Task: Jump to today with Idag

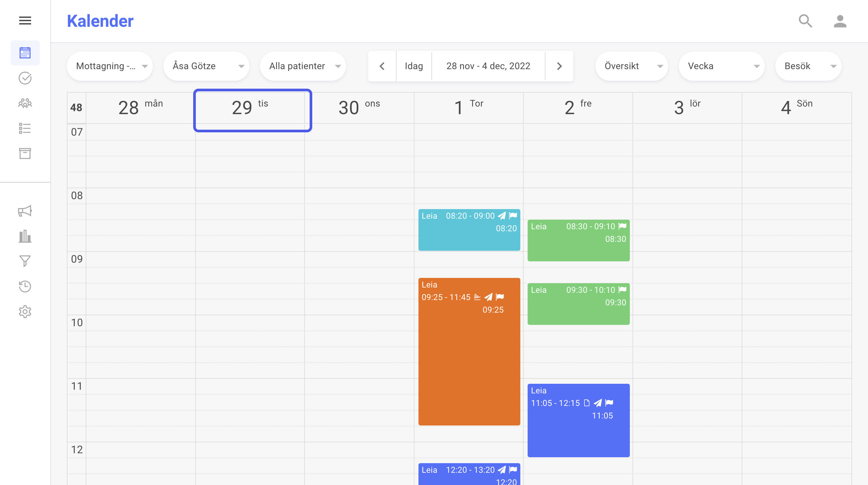Action: [x=414, y=66]
